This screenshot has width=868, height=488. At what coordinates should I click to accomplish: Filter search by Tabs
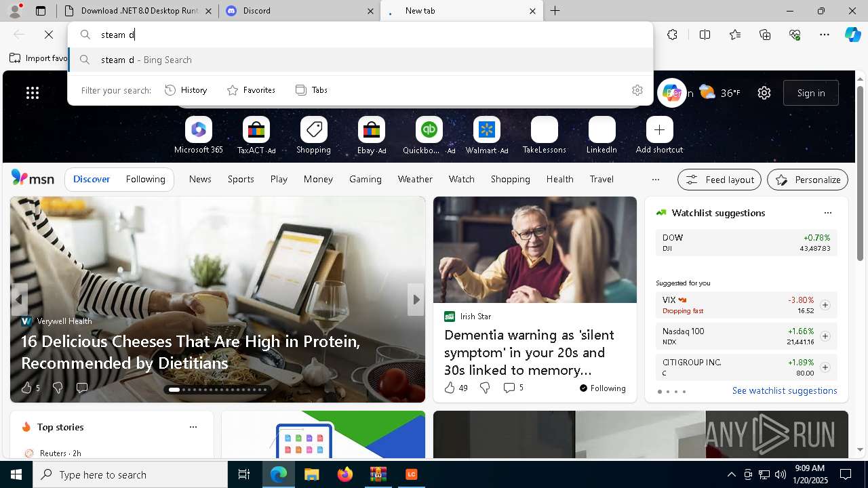click(311, 90)
